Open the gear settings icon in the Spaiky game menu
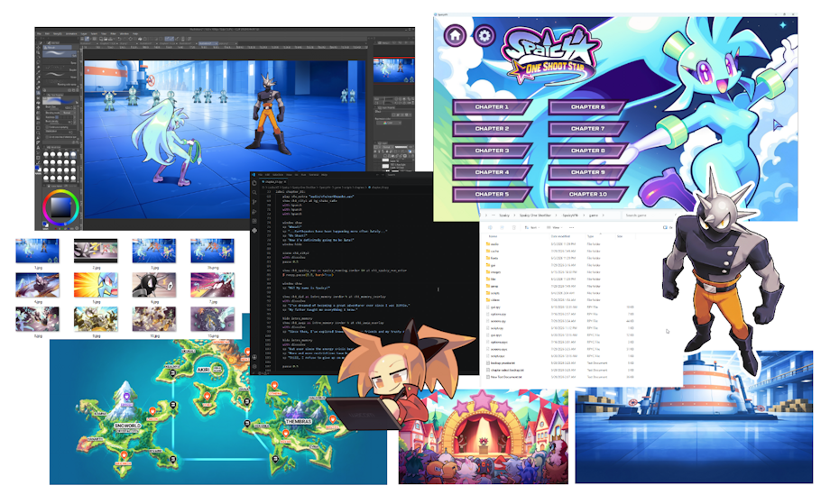This screenshot has height=504, width=830. click(x=484, y=36)
